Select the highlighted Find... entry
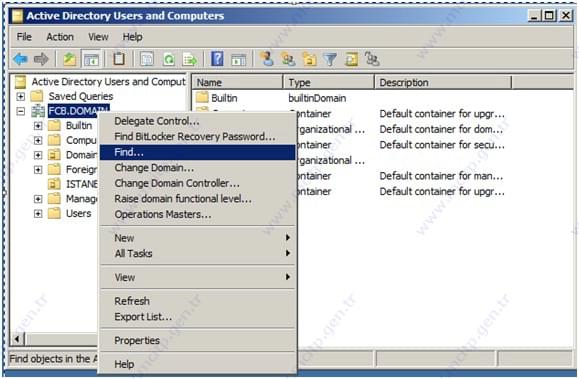The height and width of the screenshot is (379, 579). [198, 152]
